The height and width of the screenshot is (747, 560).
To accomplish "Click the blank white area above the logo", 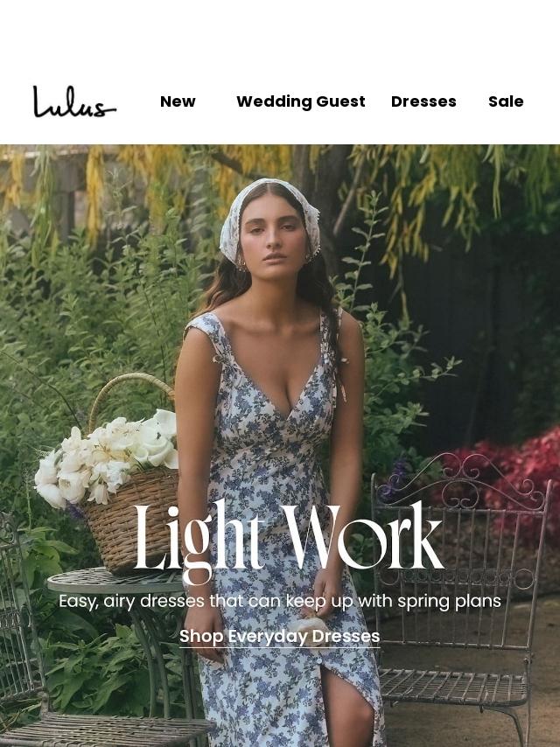I will click(280, 36).
